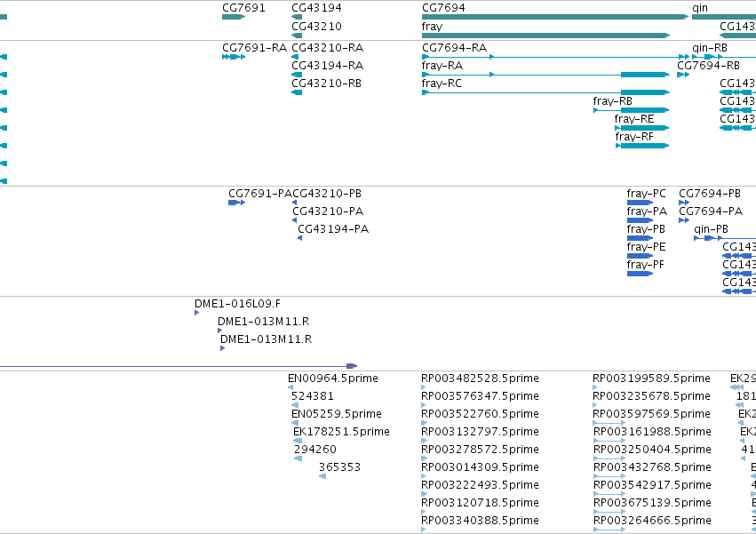The height and width of the screenshot is (534, 756).
Task: Click BAC end DME1-016L09.F
Action: 196,313
